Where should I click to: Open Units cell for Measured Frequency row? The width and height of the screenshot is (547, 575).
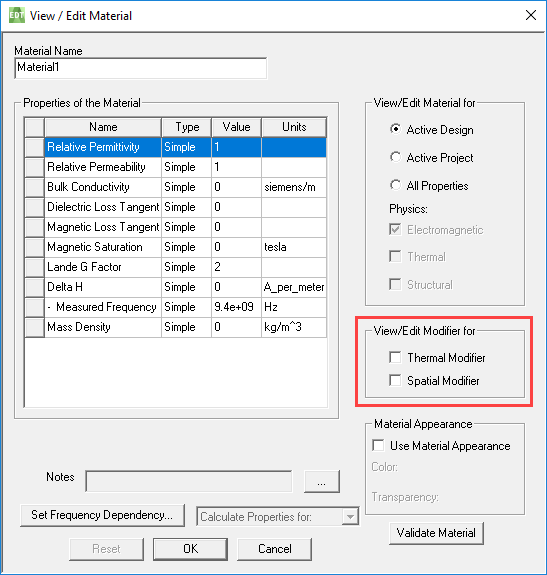click(294, 307)
